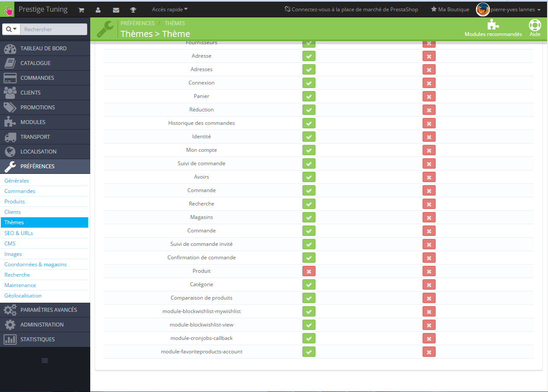The width and height of the screenshot is (548, 392).
Task: Open the Produits preferences link
Action: [15, 202]
